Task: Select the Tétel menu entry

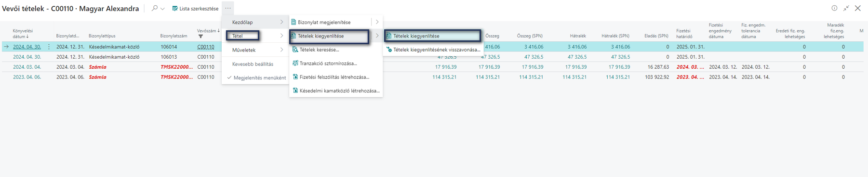Action: 238,36
